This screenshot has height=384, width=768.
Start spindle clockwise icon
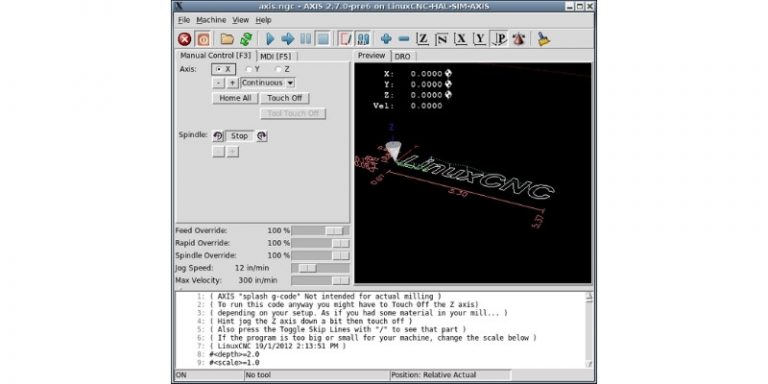point(262,136)
